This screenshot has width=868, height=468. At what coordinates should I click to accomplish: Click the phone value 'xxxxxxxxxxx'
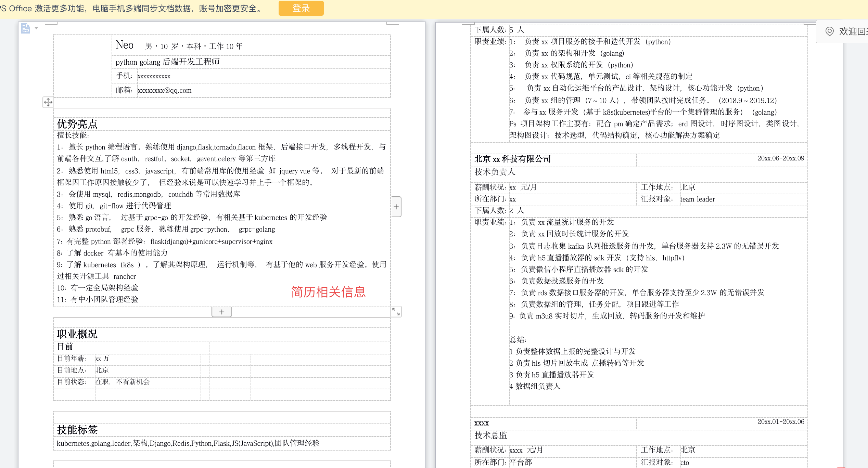coord(154,76)
